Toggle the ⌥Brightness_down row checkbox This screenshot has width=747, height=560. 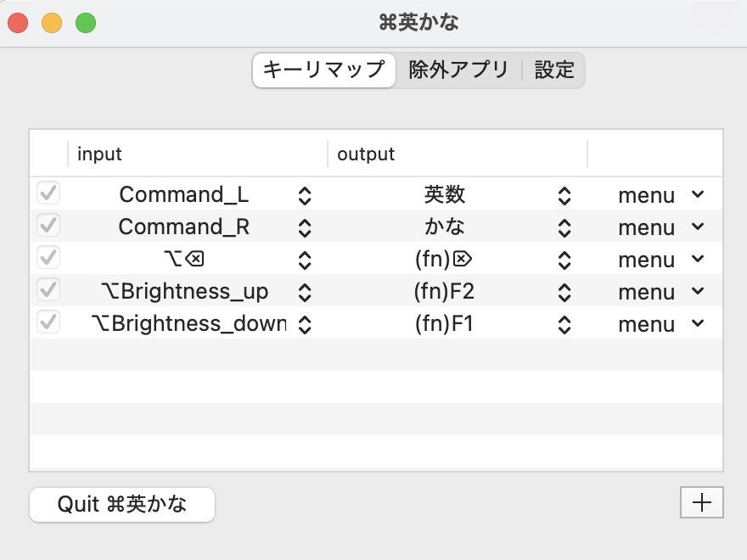point(48,323)
